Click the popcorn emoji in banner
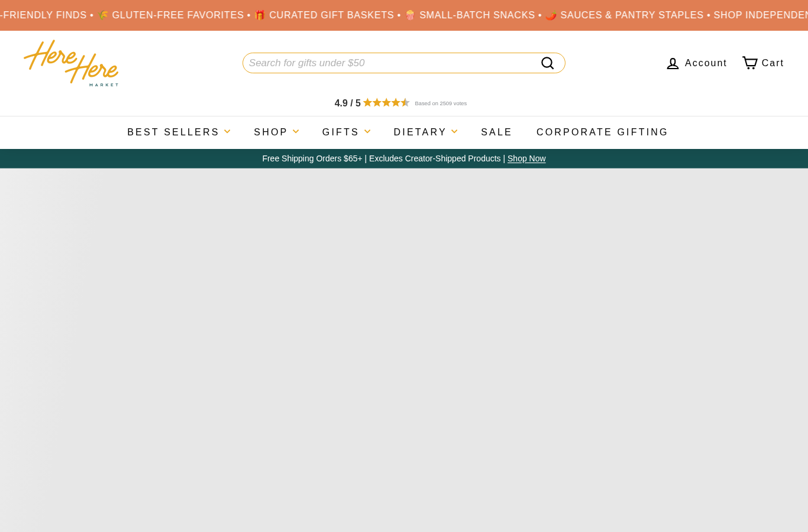 click(410, 15)
